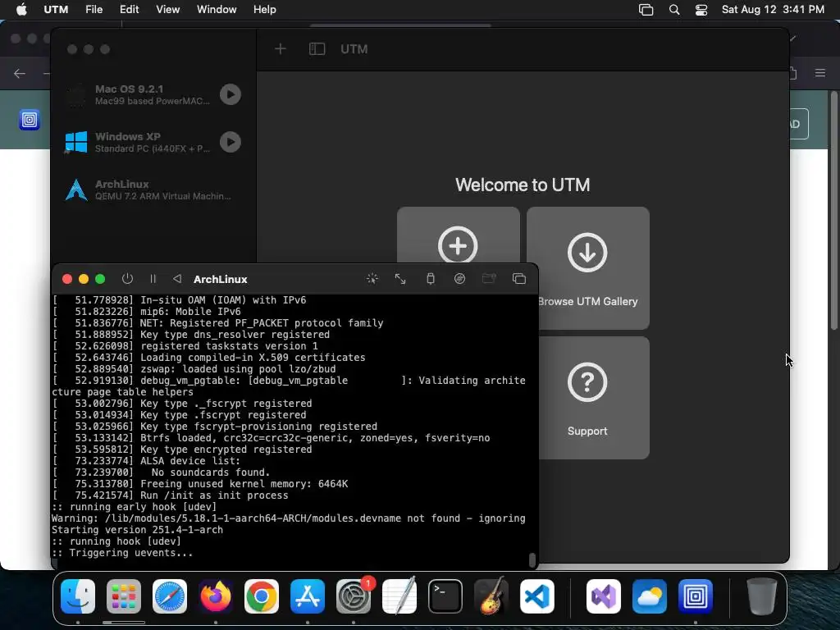Open the Help menu
Viewport: 840px width, 630px height.
pyautogui.click(x=265, y=9)
